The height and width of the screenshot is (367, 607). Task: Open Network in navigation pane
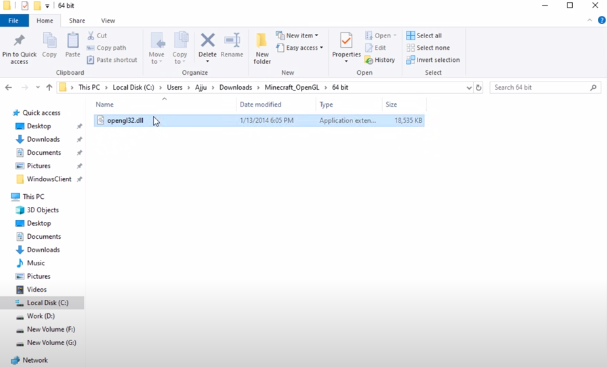pos(35,360)
